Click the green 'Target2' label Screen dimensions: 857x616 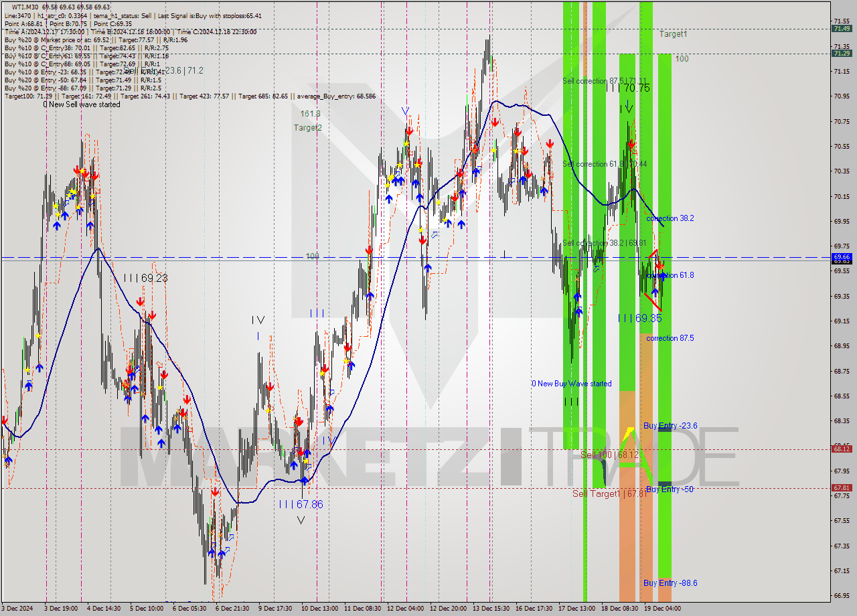click(x=307, y=127)
